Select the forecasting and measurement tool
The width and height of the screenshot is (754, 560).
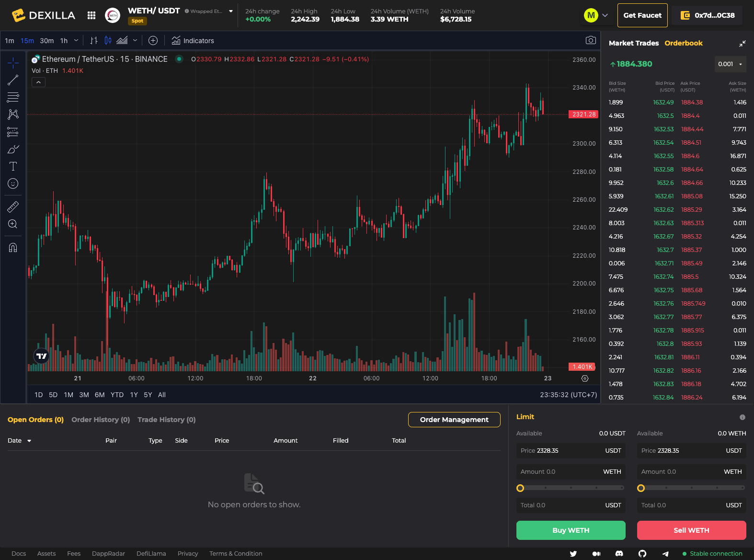pyautogui.click(x=13, y=132)
